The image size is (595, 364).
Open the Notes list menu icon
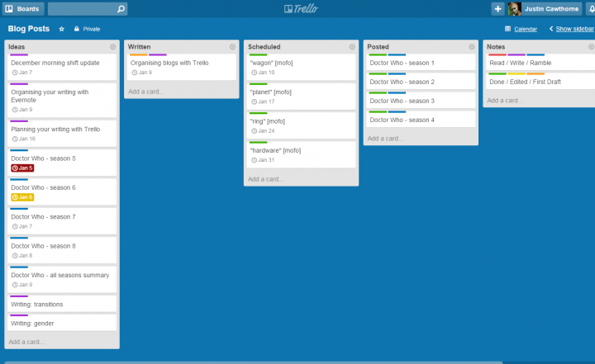click(x=591, y=47)
